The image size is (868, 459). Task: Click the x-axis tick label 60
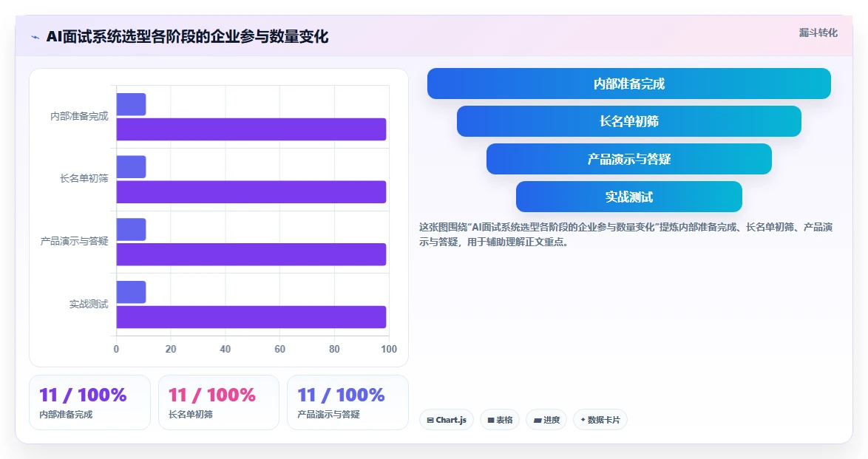(279, 349)
